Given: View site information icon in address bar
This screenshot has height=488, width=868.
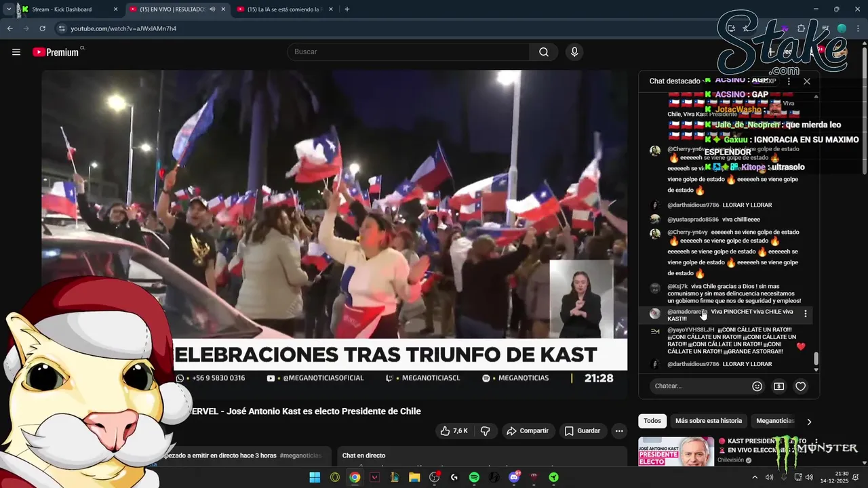Looking at the screenshot, I should point(62,28).
